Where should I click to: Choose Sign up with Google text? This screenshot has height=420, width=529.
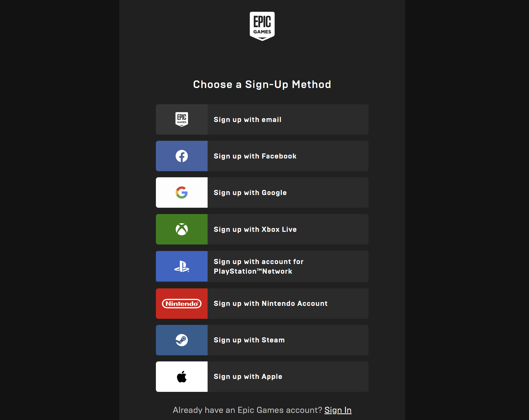tap(250, 193)
